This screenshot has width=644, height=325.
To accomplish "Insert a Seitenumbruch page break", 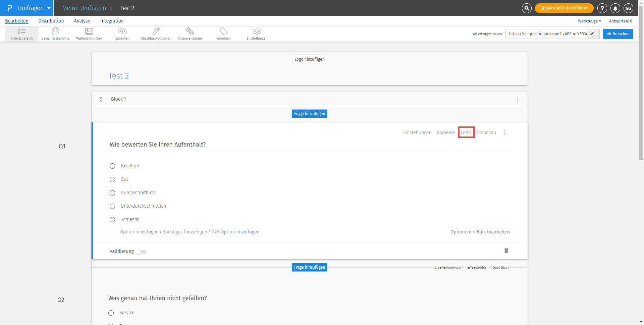I will tap(447, 267).
